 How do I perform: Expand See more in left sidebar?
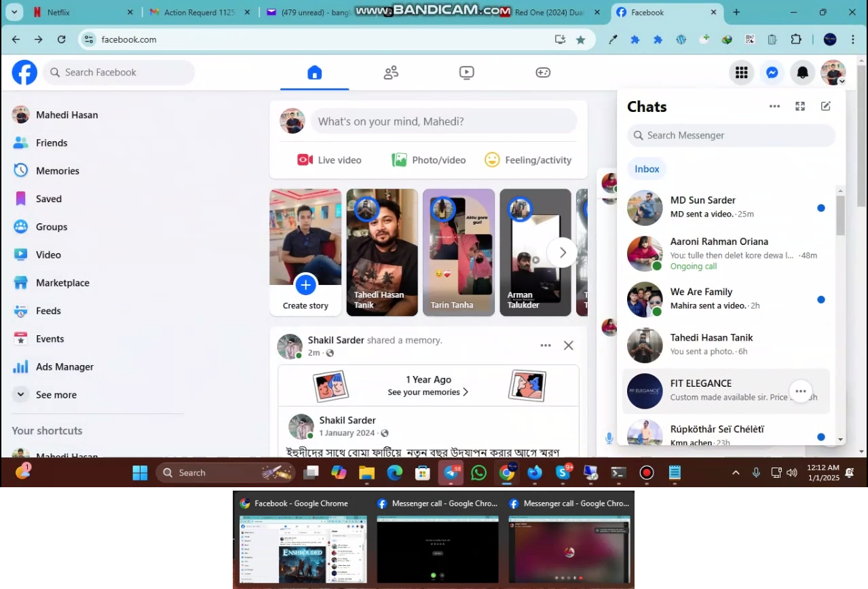[x=56, y=395]
